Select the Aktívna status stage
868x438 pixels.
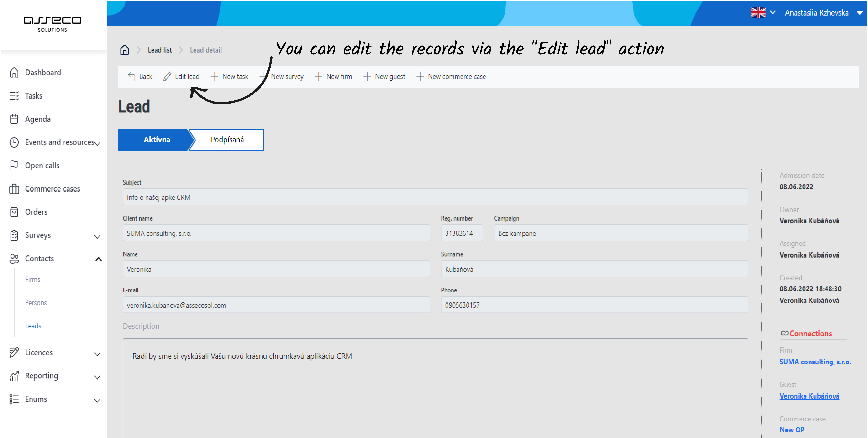(157, 140)
